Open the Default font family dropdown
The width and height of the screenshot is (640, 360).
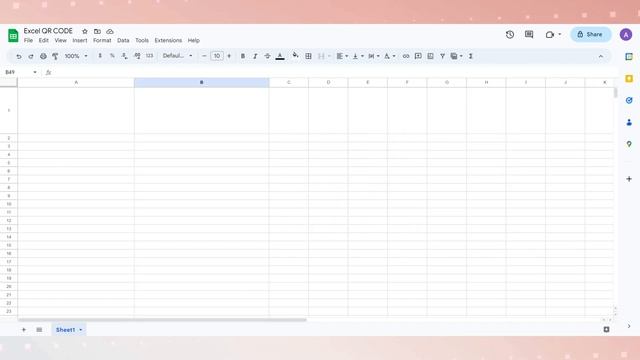tap(177, 56)
